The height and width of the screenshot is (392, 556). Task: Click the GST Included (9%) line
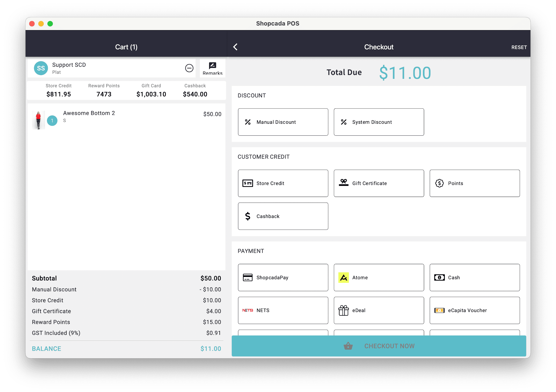click(x=126, y=333)
